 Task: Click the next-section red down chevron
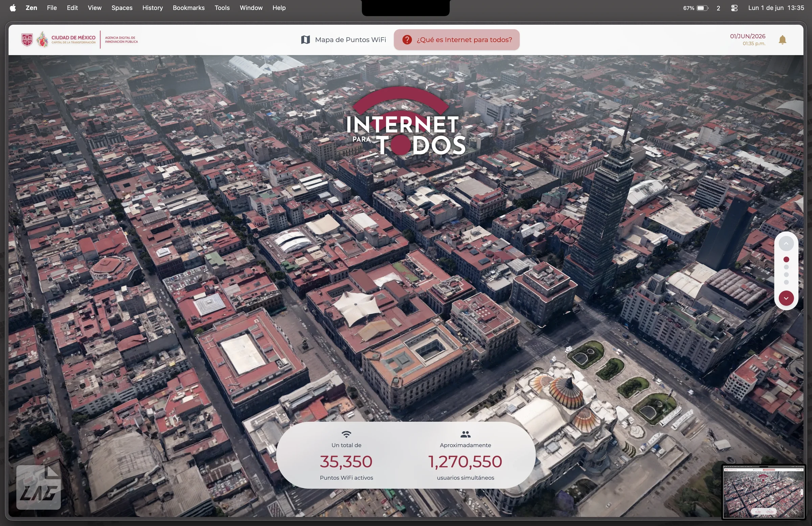[x=786, y=298]
